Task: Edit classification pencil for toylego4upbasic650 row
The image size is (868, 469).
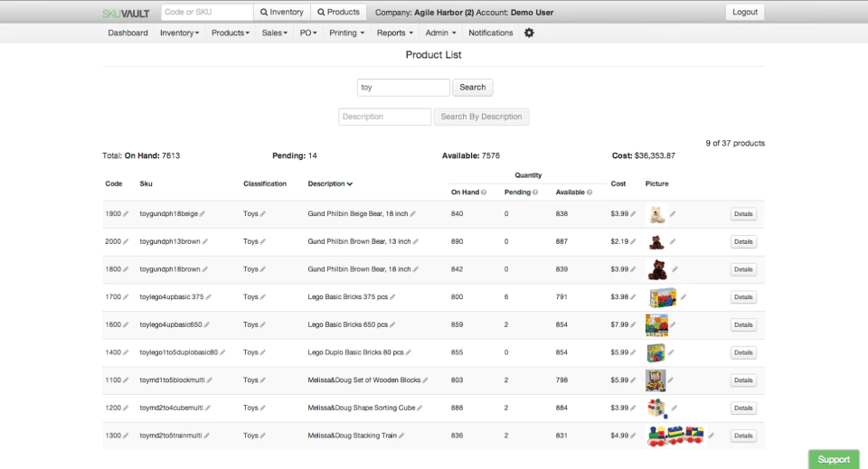Action: coord(262,324)
